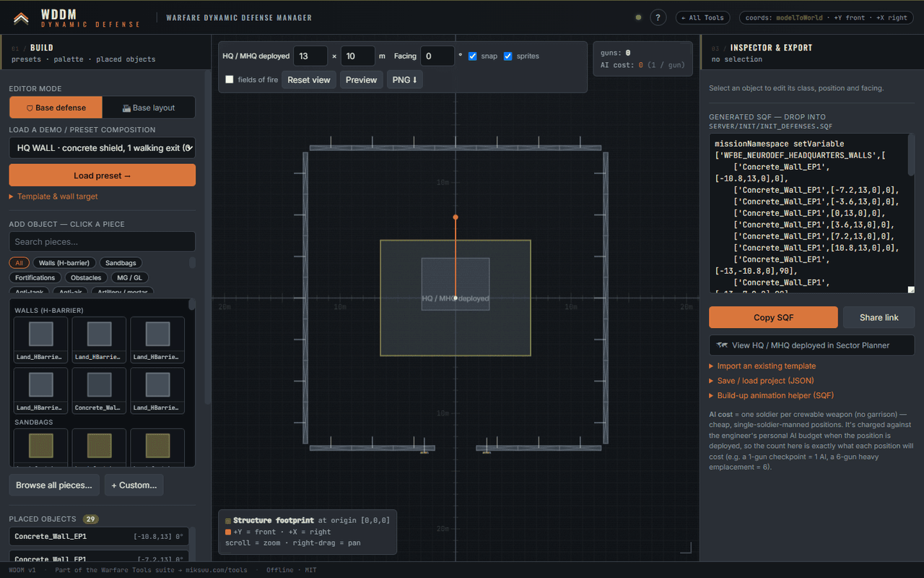
Task: Click the orange facing handle on canvas
Action: click(x=456, y=217)
